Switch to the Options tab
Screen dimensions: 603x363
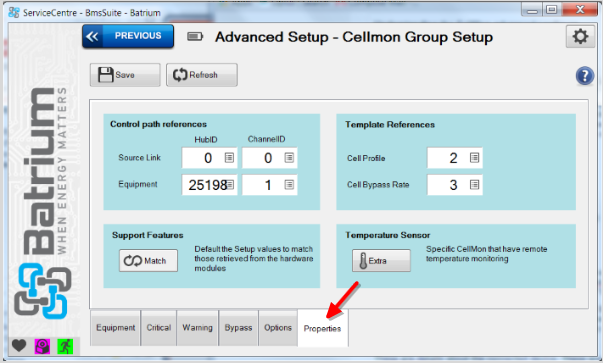(x=278, y=328)
